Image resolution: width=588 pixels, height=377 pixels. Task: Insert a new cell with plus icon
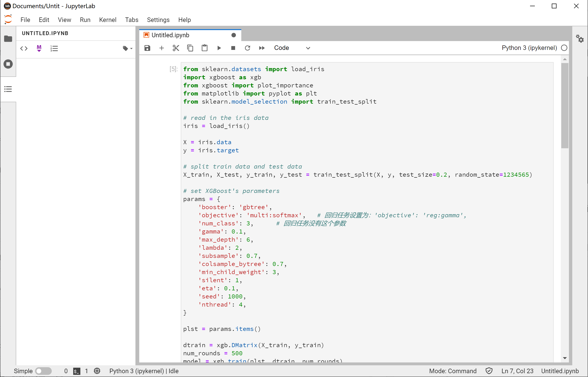pyautogui.click(x=162, y=48)
